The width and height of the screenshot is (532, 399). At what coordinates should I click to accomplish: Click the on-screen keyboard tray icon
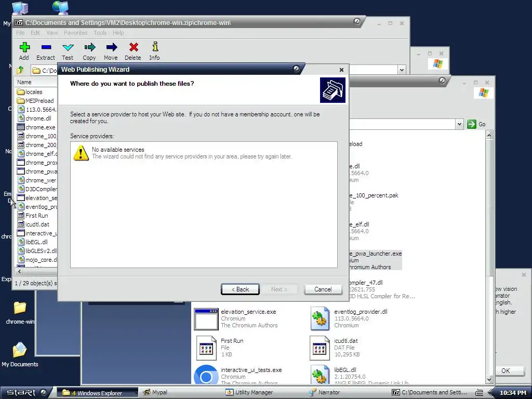(x=479, y=393)
